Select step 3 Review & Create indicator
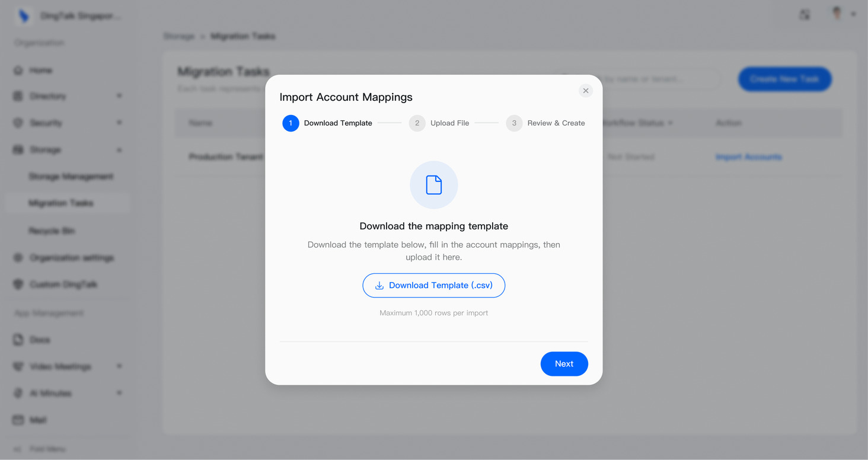The image size is (868, 460). [x=545, y=123]
